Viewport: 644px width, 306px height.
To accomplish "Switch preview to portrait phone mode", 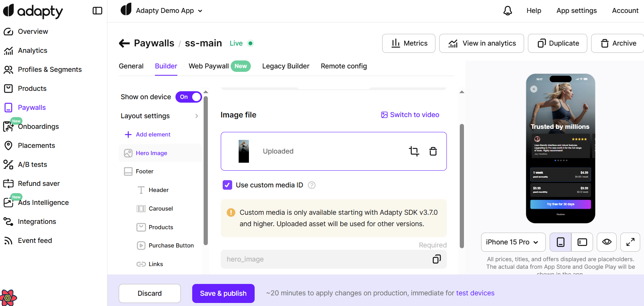I will (560, 242).
